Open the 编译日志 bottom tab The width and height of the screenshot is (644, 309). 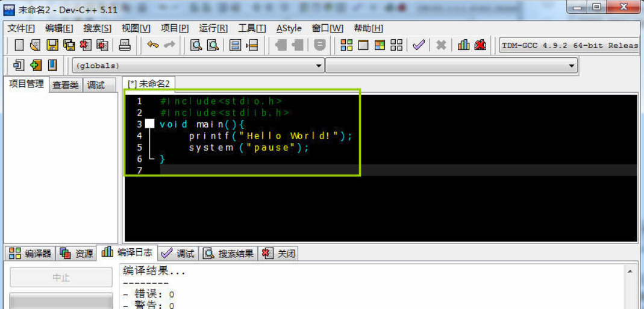pos(127,252)
